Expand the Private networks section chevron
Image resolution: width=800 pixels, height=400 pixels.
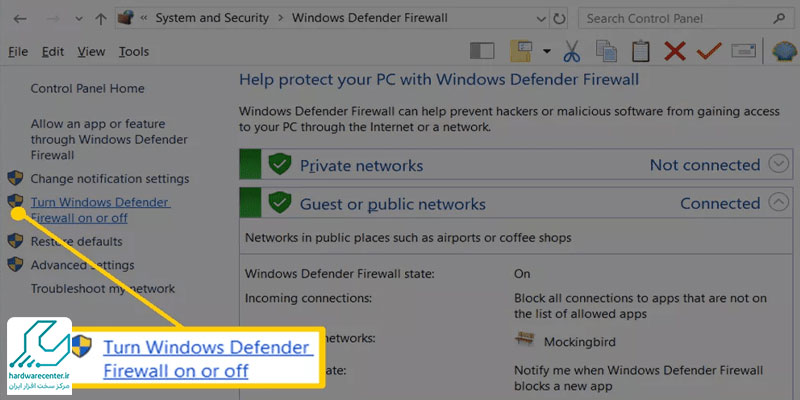(779, 165)
